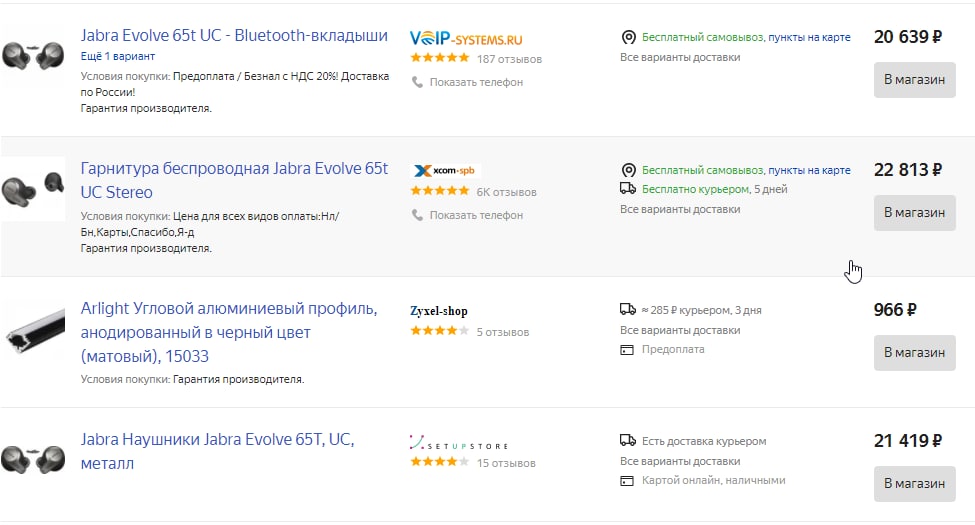Click the star rating for Zyxel-shop
The height and width of the screenshot is (525, 975).
point(440,331)
